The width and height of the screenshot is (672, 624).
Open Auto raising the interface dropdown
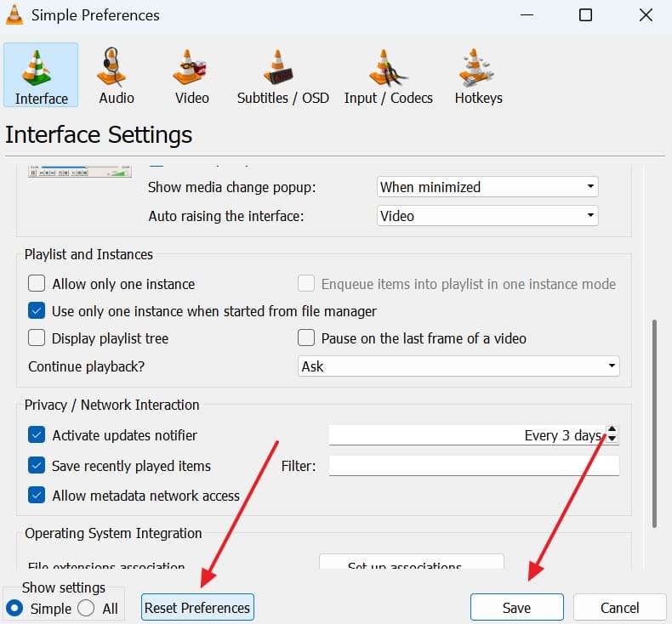[x=487, y=216]
